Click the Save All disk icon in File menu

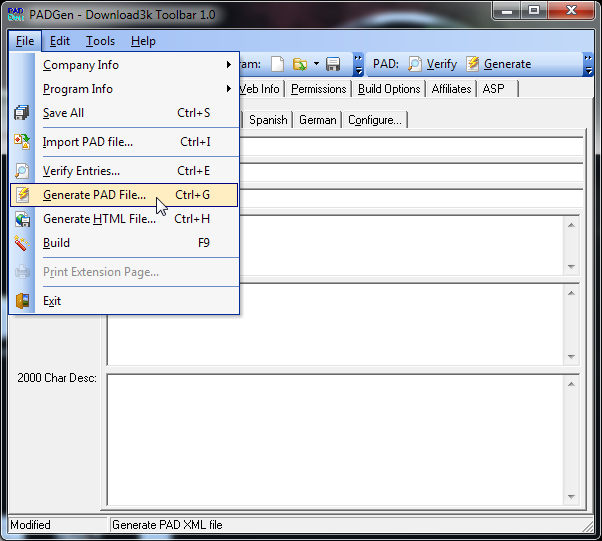point(22,113)
